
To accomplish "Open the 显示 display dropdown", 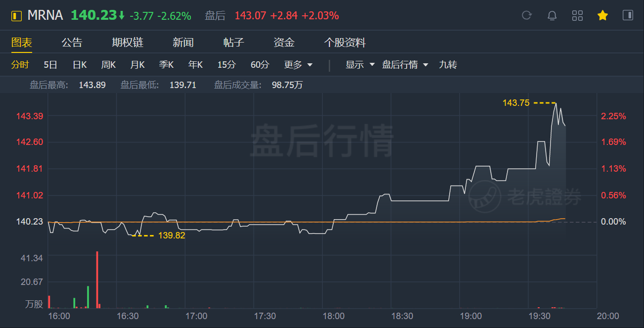I will tap(360, 65).
